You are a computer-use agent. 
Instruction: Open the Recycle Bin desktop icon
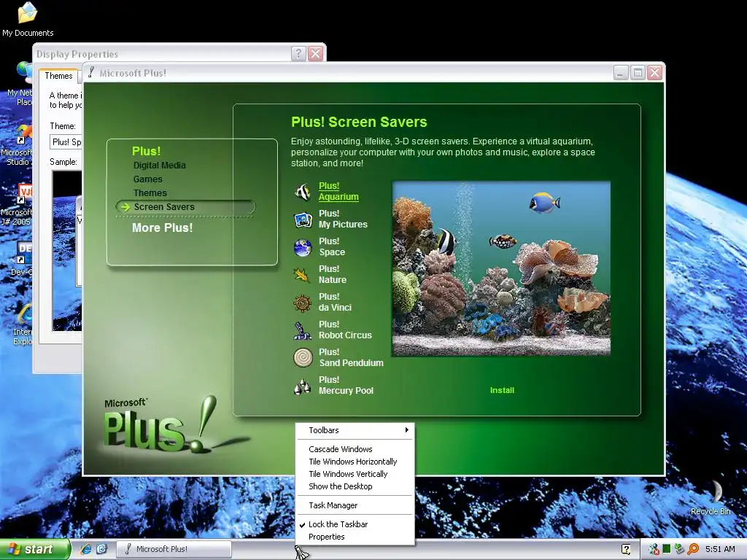tap(711, 498)
